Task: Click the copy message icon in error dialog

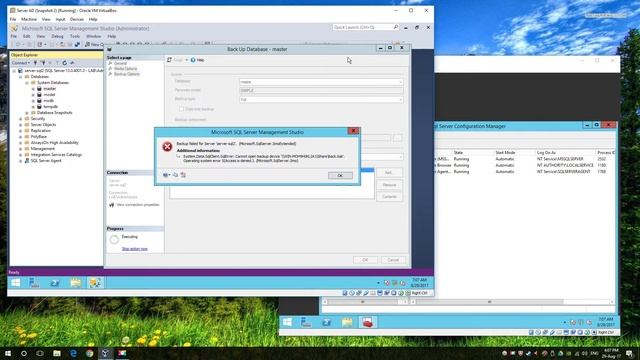Action: [x=176, y=175]
